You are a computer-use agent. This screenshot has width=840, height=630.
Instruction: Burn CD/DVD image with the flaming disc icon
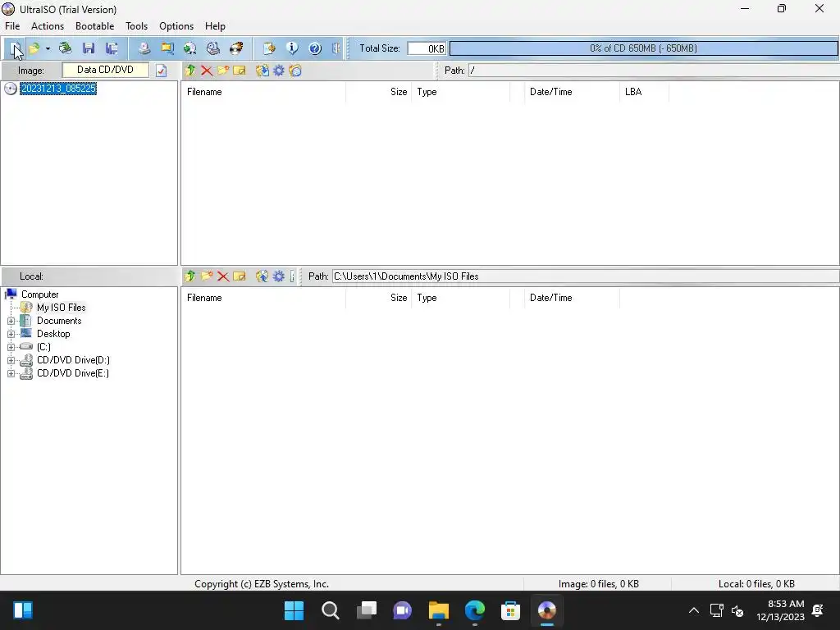point(236,48)
